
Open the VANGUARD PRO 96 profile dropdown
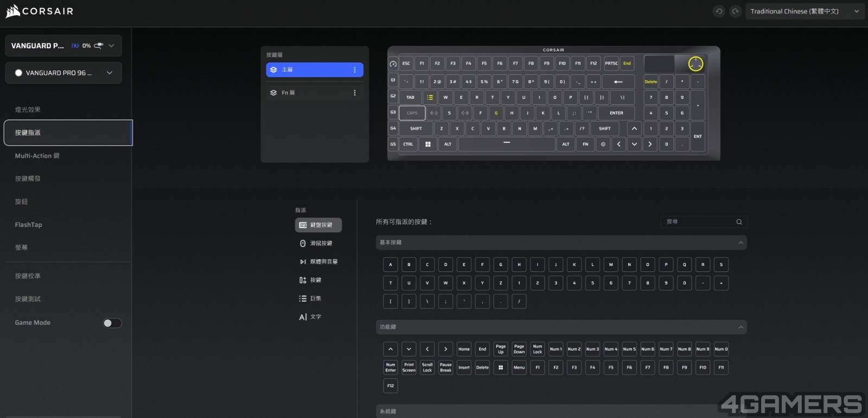(63, 73)
